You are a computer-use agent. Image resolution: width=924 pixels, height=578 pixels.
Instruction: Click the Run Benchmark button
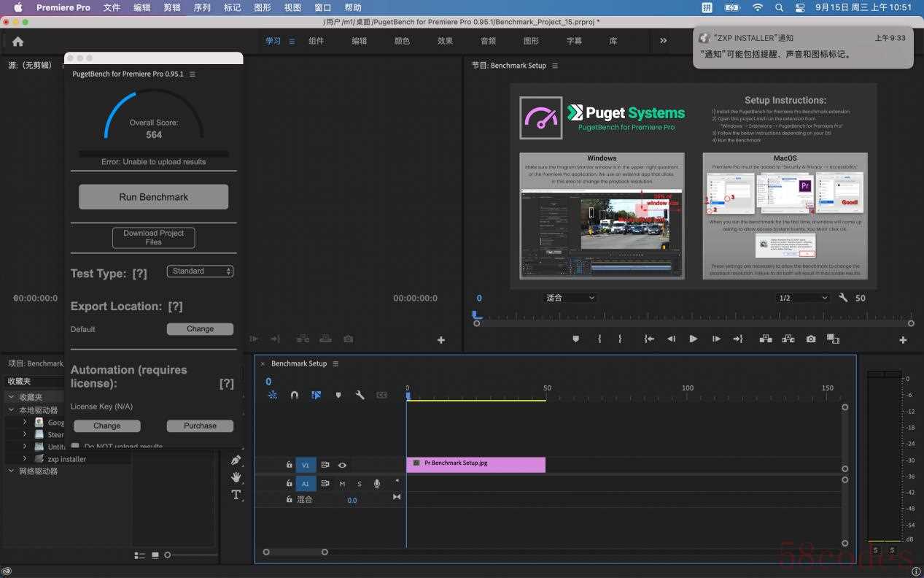(153, 197)
